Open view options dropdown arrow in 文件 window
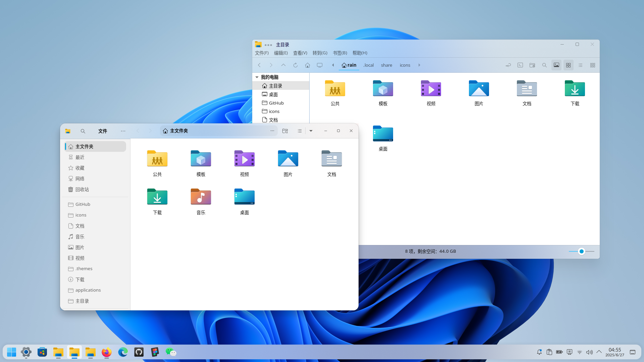Screen dimensions: 644x362 pos(311,131)
